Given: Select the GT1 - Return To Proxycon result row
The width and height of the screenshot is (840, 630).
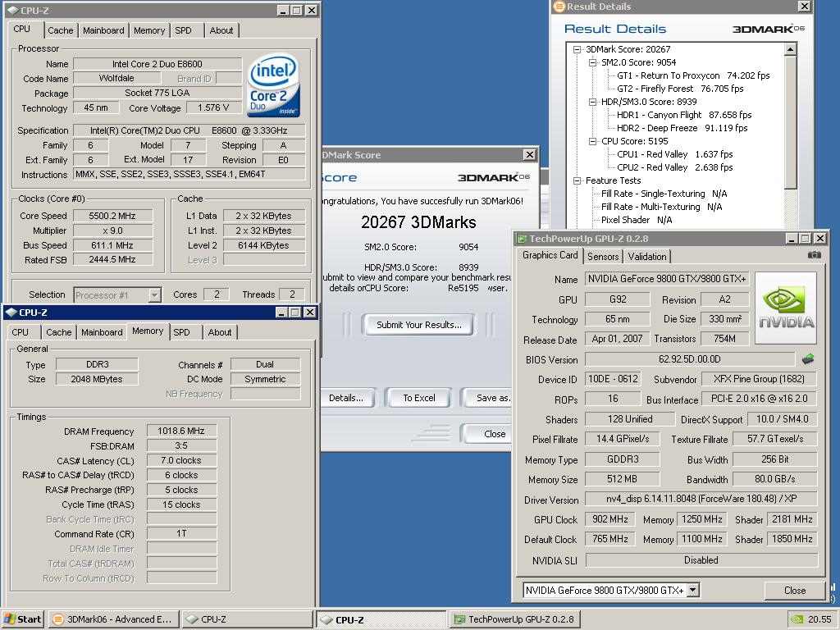Looking at the screenshot, I should tap(693, 75).
